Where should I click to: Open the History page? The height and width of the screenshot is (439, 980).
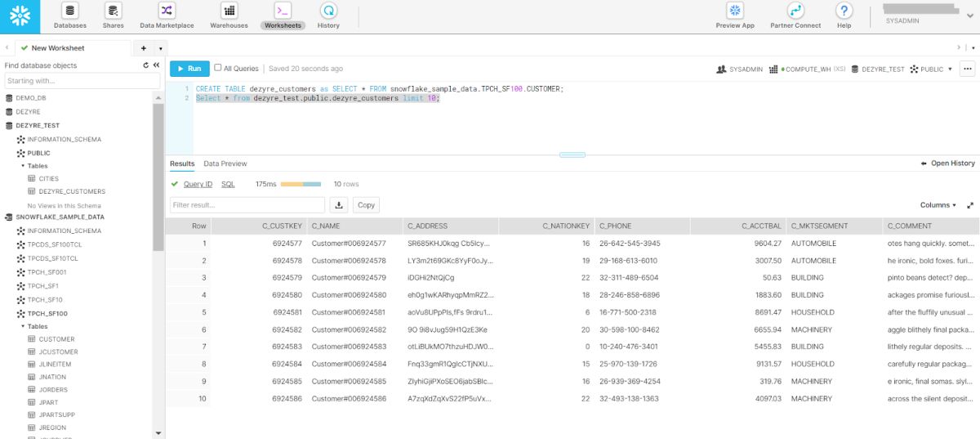(328, 16)
